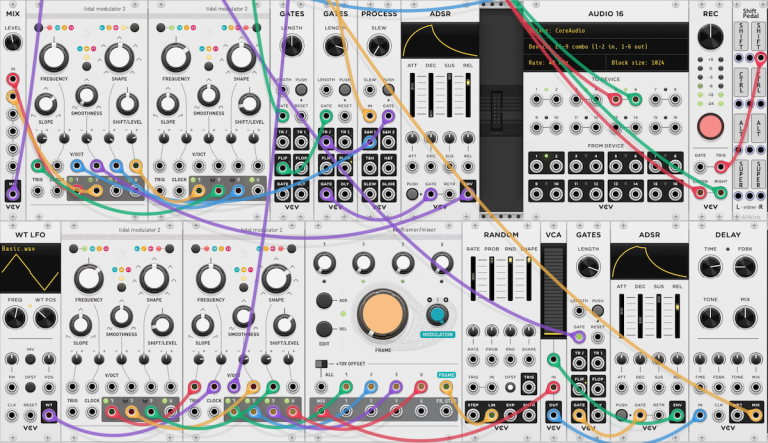Click the Frames mixer ALL input jack
Image resolution: width=768 pixels, height=443 pixels.
pyautogui.click(x=321, y=387)
